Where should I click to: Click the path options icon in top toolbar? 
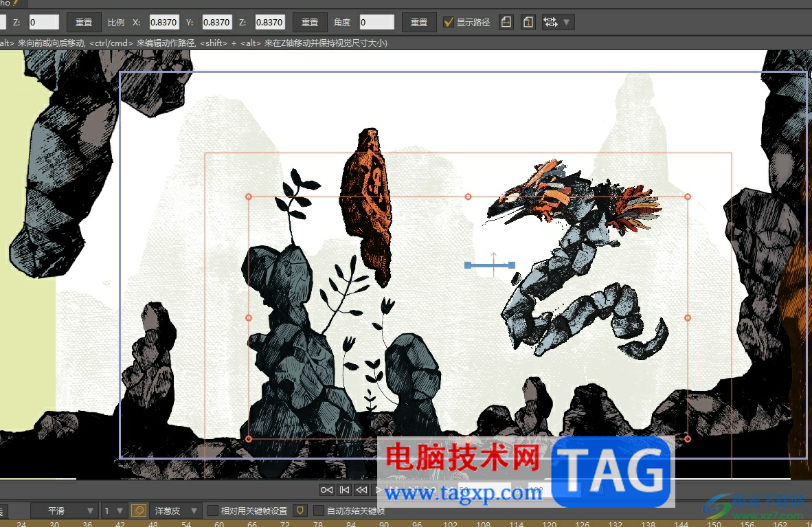tap(550, 22)
